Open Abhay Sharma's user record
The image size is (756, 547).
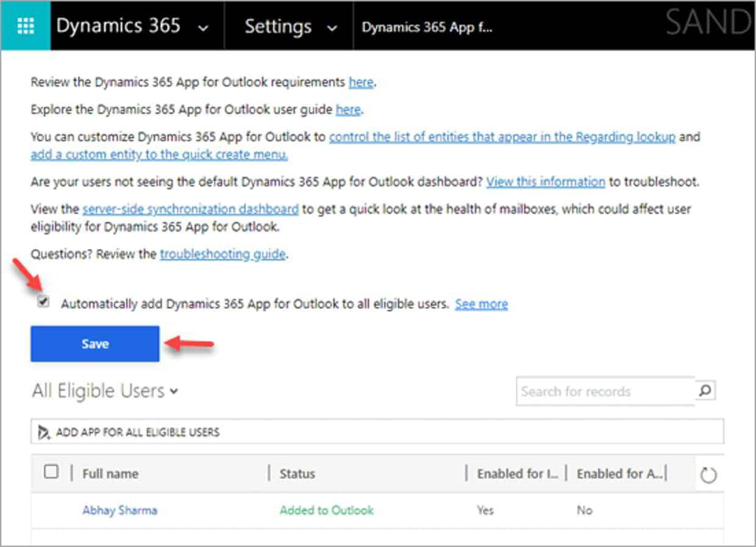point(119,510)
